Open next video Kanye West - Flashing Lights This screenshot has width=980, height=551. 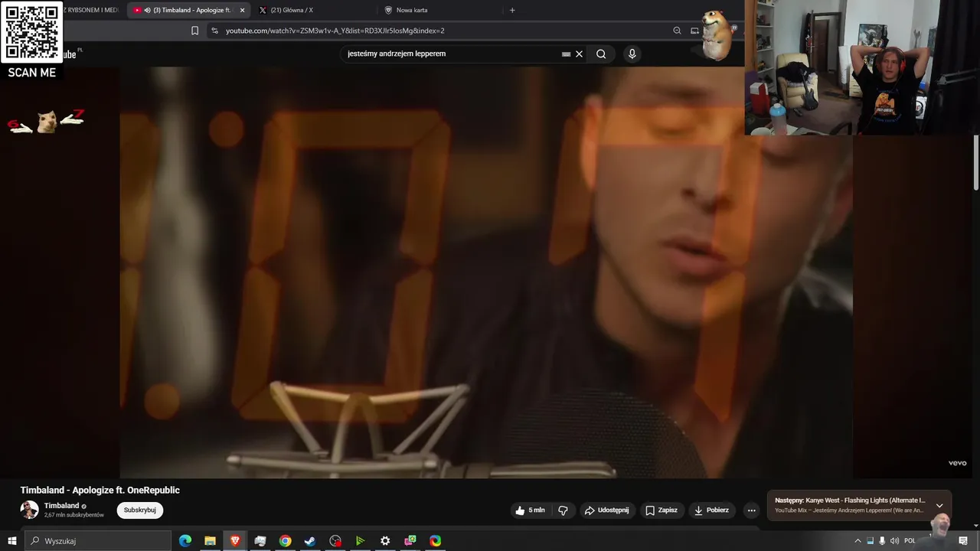click(850, 500)
